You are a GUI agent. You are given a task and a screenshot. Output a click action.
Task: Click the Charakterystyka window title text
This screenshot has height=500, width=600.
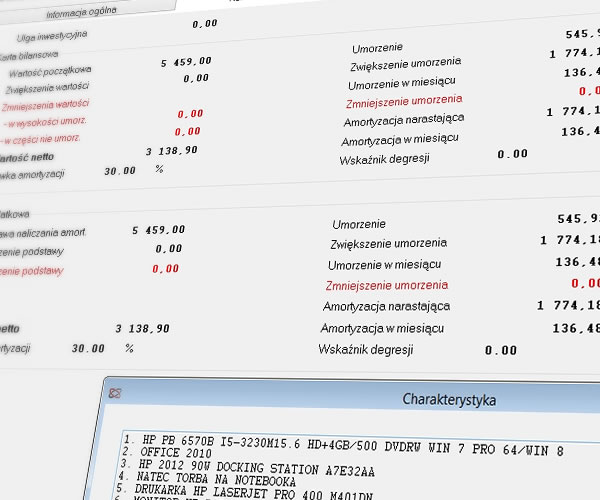[x=449, y=400]
